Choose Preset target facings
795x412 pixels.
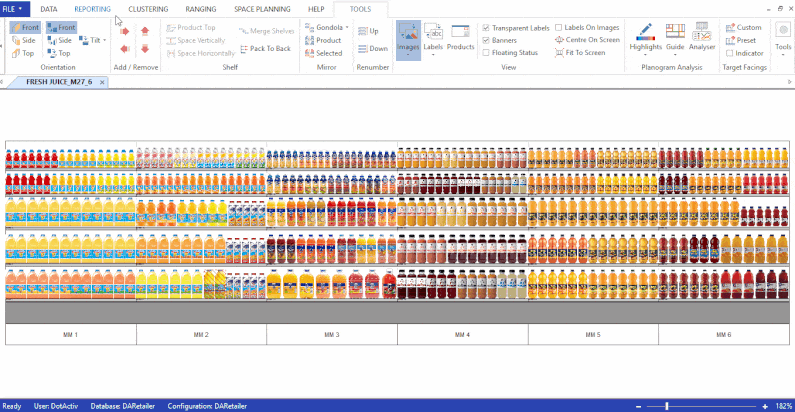point(741,40)
